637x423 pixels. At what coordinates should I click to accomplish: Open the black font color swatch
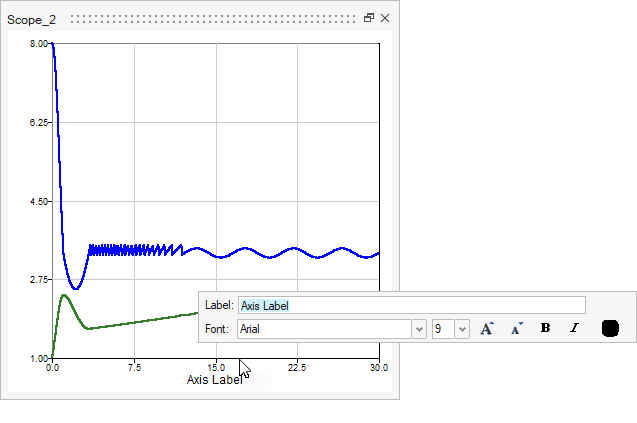pos(610,328)
